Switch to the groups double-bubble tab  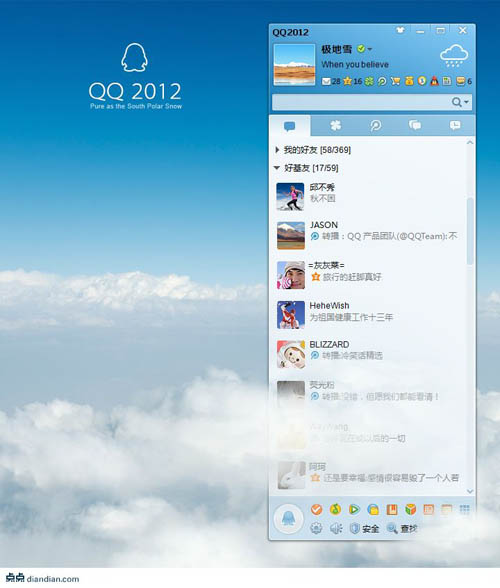(415, 126)
